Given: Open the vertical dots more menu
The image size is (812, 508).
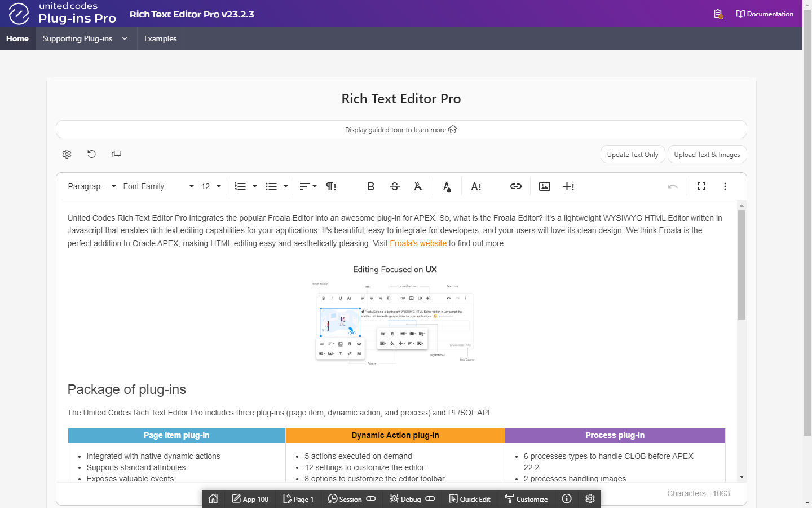Looking at the screenshot, I should [x=725, y=186].
